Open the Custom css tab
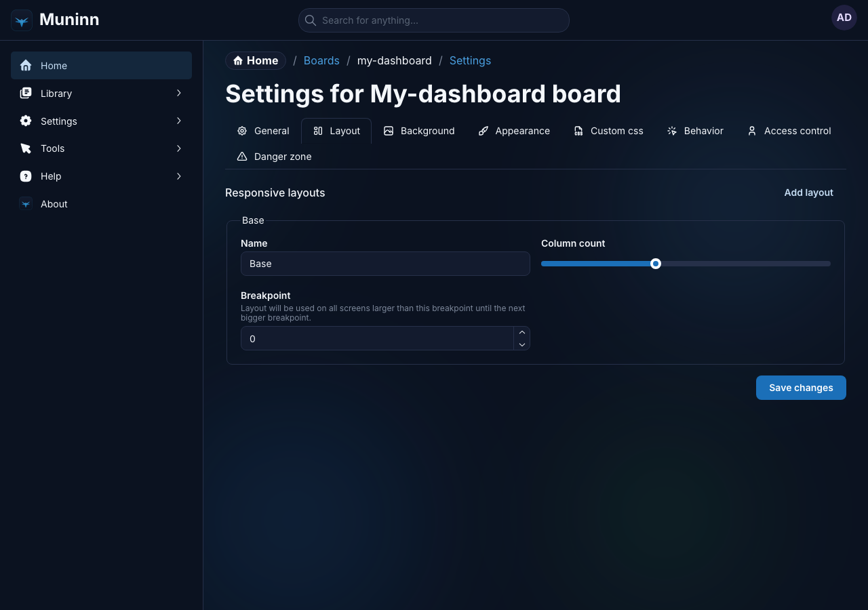The width and height of the screenshot is (868, 610). click(608, 131)
